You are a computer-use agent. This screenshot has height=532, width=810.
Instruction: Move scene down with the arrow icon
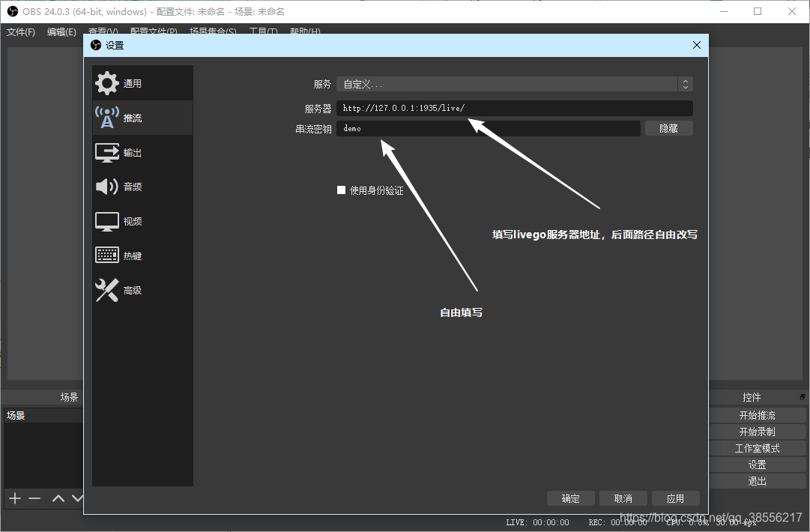tap(77, 498)
